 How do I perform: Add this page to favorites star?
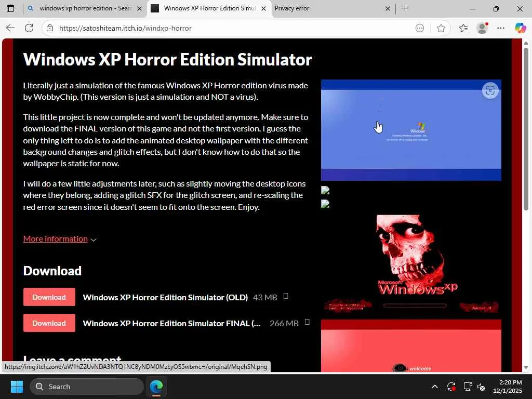pyautogui.click(x=441, y=28)
